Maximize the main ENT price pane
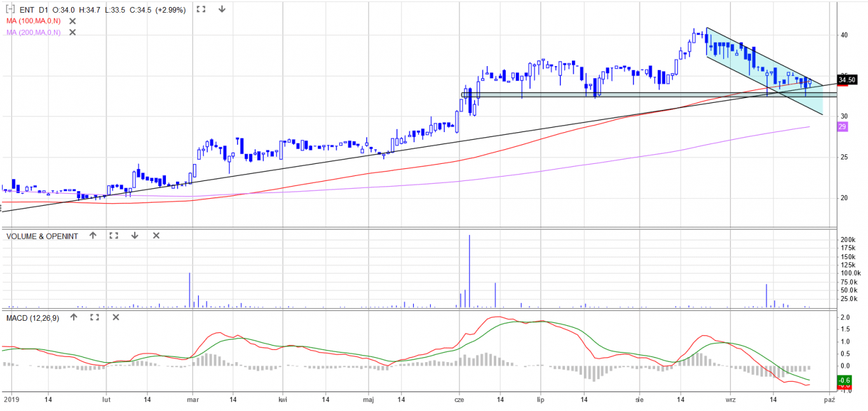868x411 pixels. (x=201, y=10)
